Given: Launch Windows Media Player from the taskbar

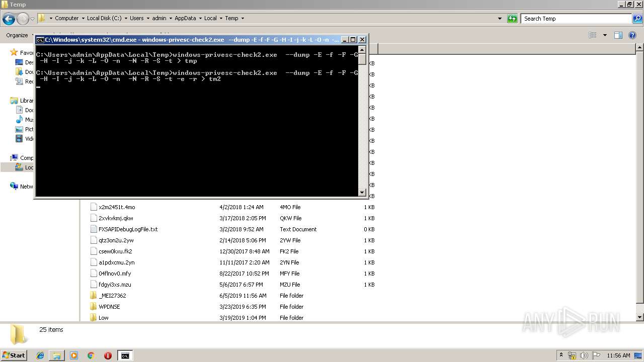Looking at the screenshot, I should tap(74, 355).
